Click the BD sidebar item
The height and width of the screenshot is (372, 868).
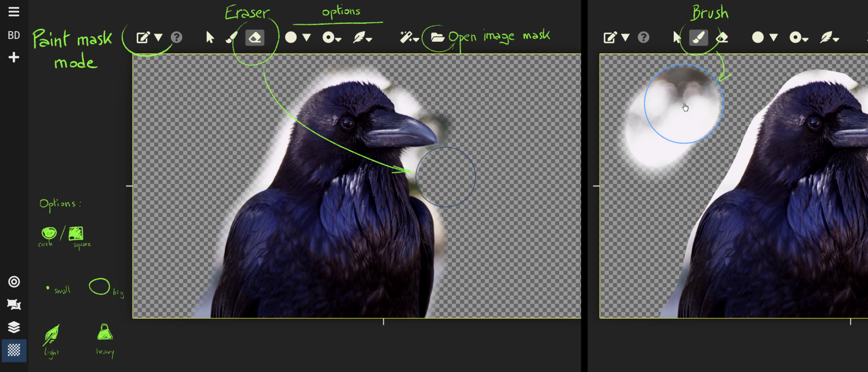tap(14, 35)
